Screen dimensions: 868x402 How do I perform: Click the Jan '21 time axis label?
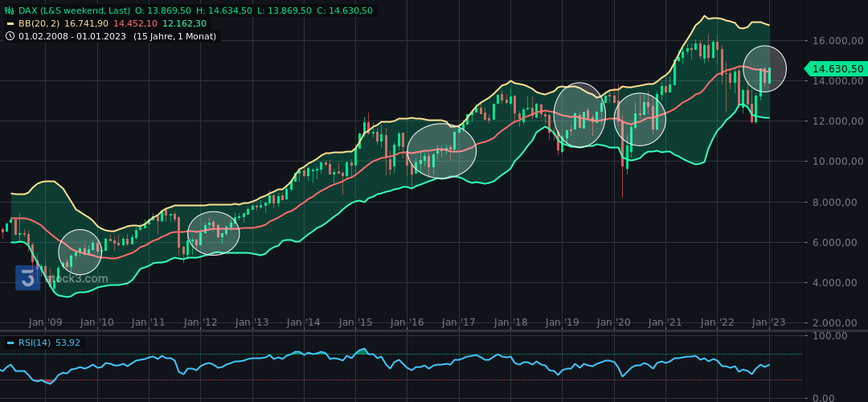[x=665, y=322]
